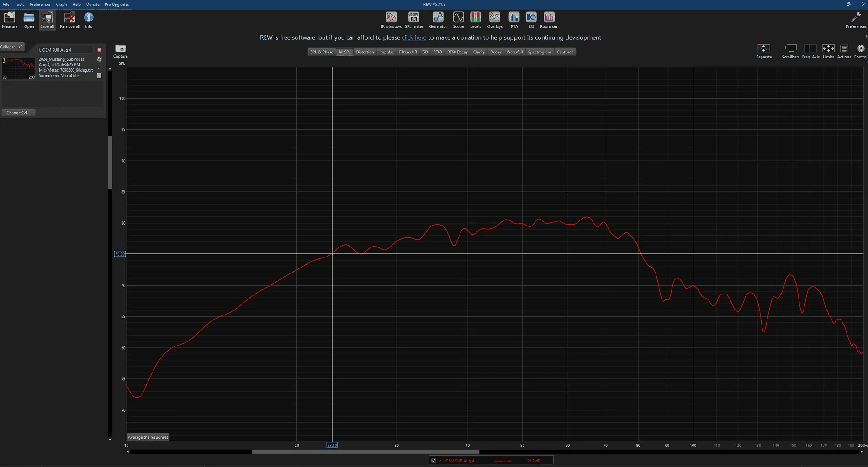Switch to the SPL & Phase tab

(322, 52)
